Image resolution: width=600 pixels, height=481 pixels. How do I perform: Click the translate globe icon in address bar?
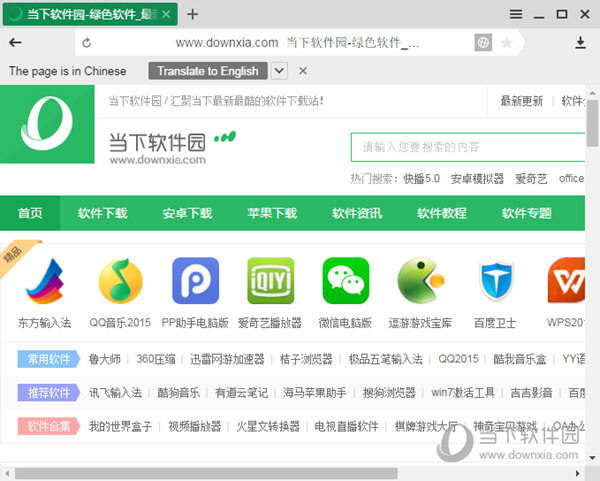(x=483, y=42)
